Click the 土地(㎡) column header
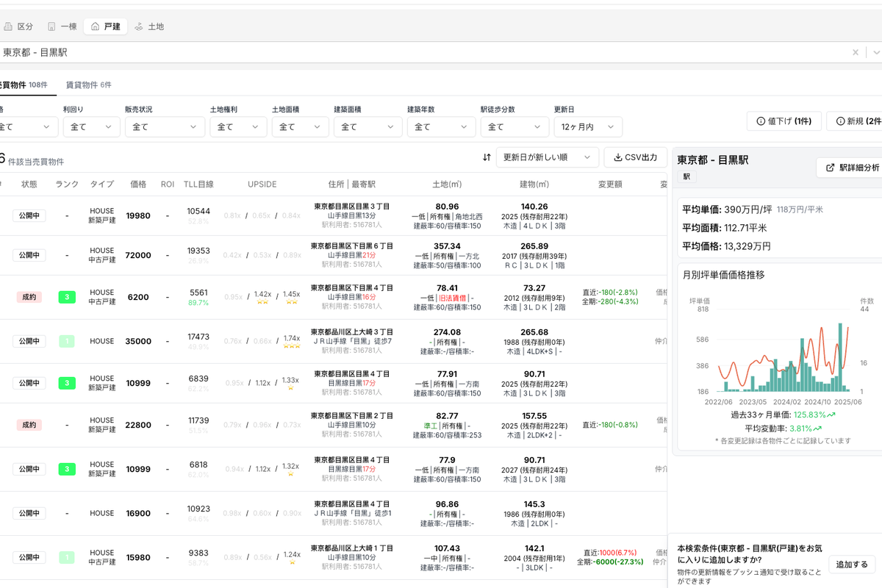 tap(447, 184)
